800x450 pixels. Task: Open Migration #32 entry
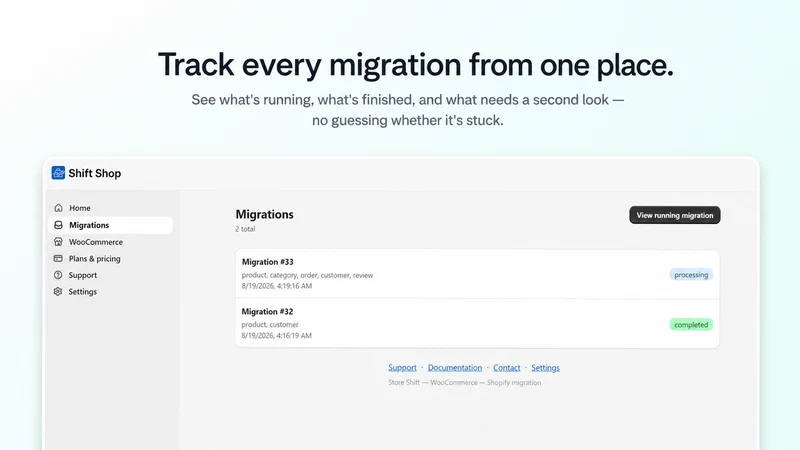tap(477, 323)
